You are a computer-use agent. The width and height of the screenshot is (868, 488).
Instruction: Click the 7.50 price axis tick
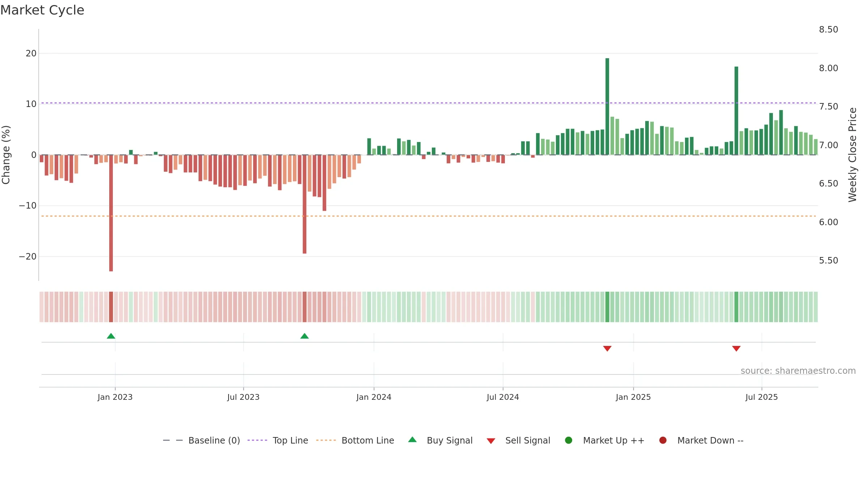point(829,107)
